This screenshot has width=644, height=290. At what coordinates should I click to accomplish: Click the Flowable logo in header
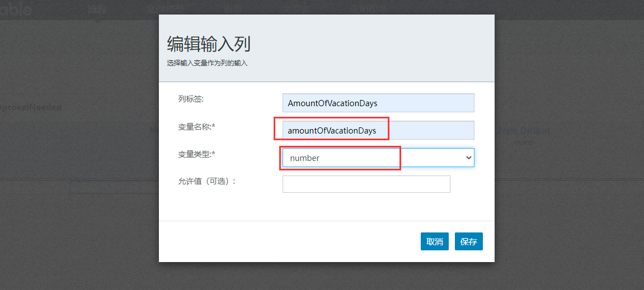tap(17, 9)
